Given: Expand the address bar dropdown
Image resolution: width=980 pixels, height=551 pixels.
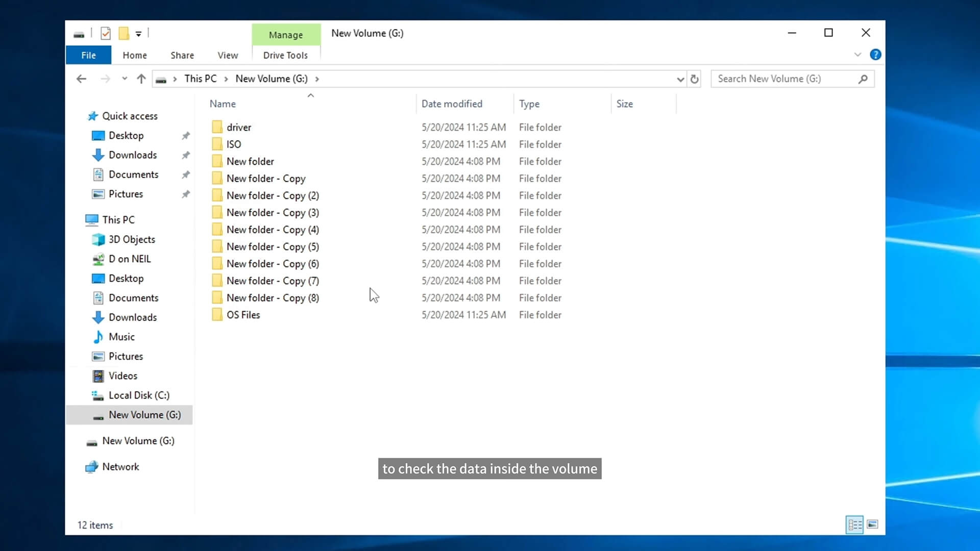Looking at the screenshot, I should 679,79.
